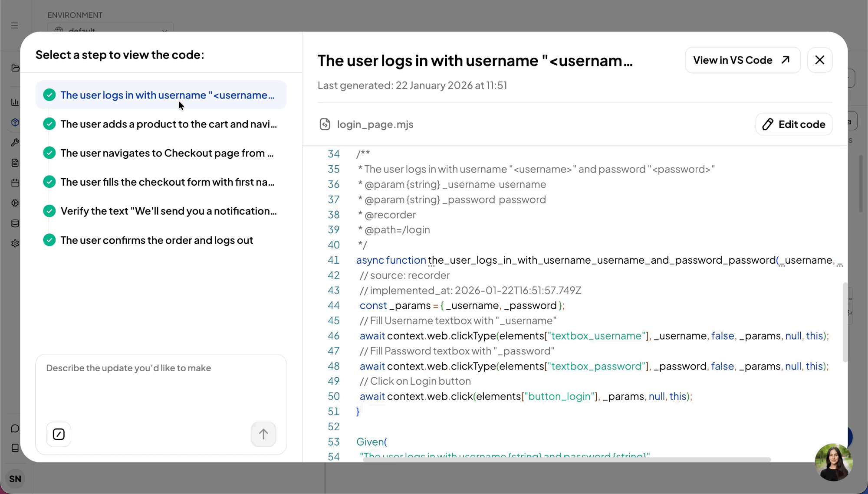Select step 'The user navigates to Checkout page'
Screen dimensions: 868x494
[x=167, y=153]
